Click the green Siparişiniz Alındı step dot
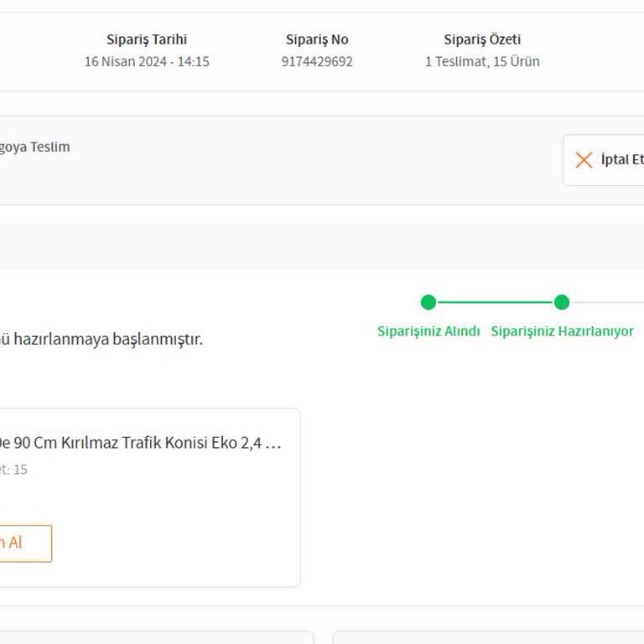 point(428,302)
